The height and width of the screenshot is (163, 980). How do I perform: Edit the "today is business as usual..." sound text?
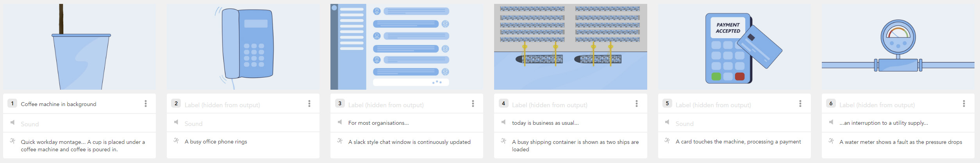pos(545,123)
